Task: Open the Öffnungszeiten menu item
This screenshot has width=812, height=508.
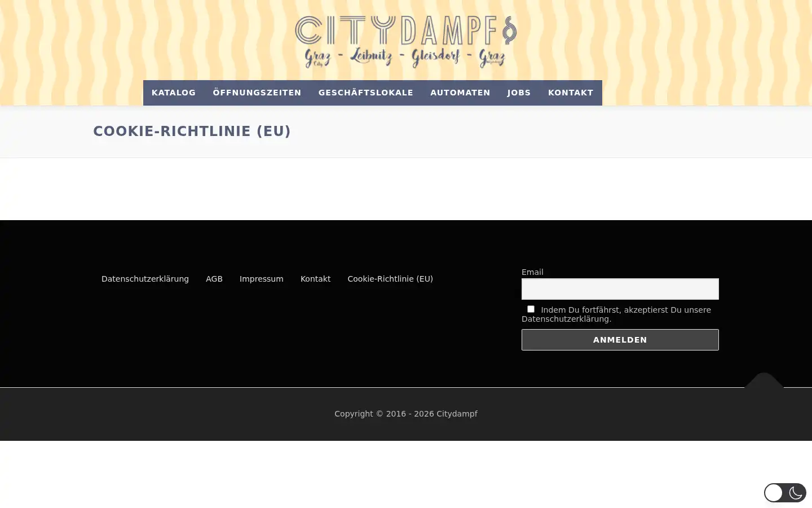Action: tap(257, 93)
